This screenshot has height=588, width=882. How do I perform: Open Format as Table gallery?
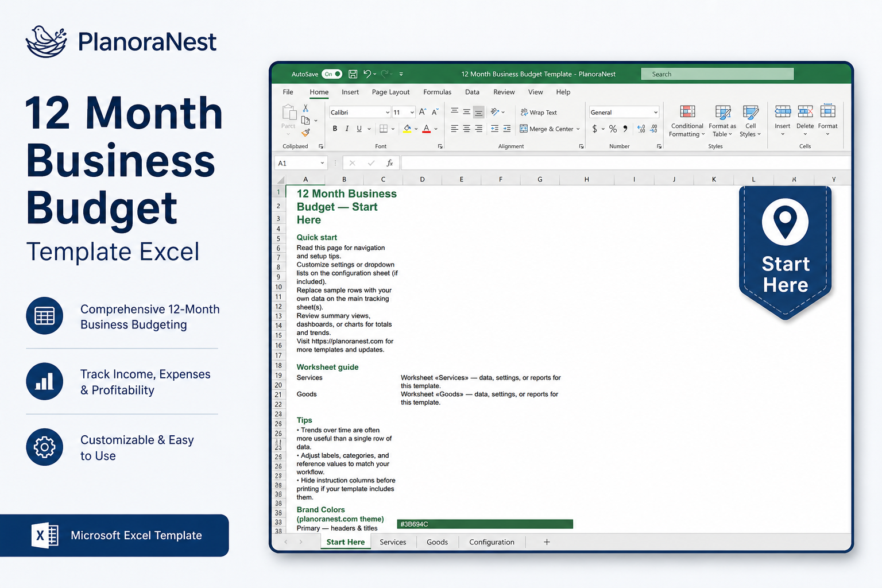point(722,121)
